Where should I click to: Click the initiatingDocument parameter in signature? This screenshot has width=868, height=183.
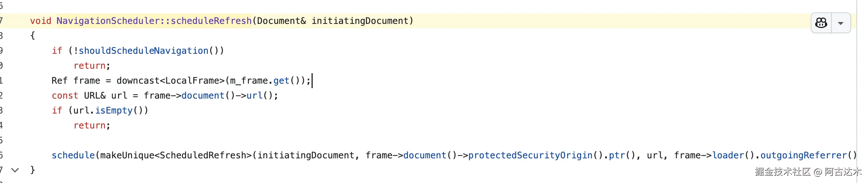[x=360, y=21]
